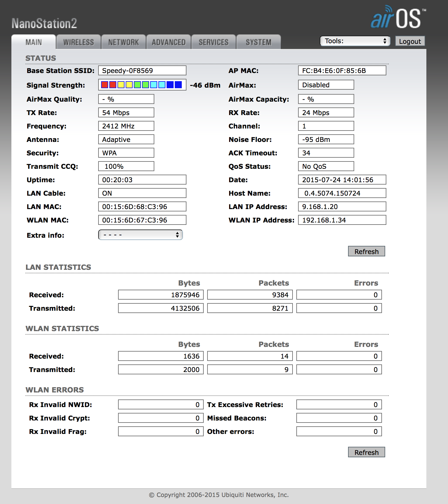Image resolution: width=448 pixels, height=504 pixels.
Task: Click Refresh button below WLAN errors
Action: (366, 452)
